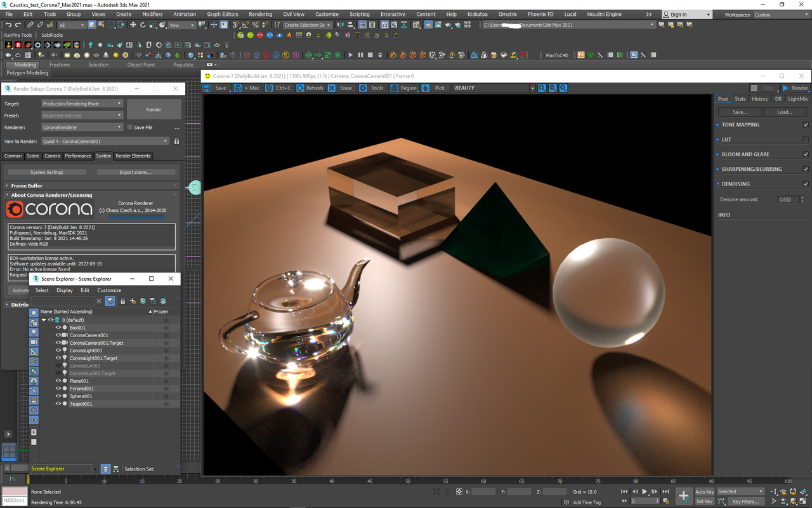Click the Save icon in frame buffer
The height and width of the screenshot is (508, 812).
(x=207, y=88)
